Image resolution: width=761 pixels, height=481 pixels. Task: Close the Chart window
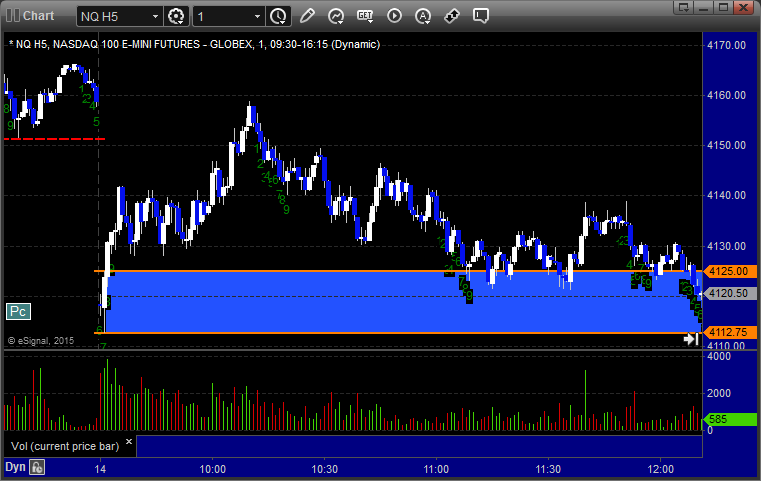pos(743,7)
